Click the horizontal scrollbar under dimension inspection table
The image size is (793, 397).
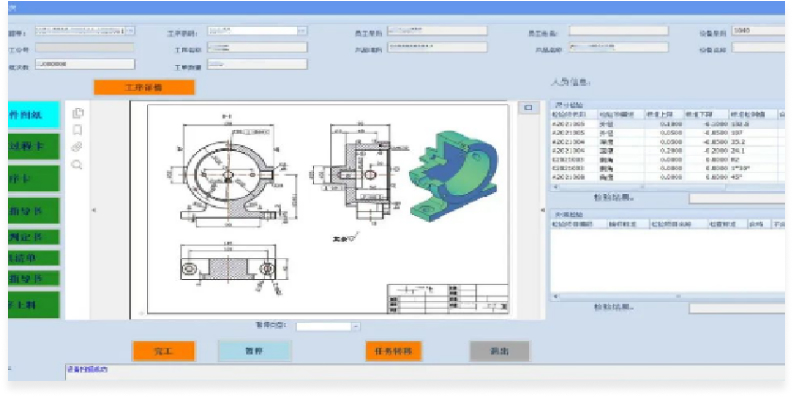click(x=668, y=187)
